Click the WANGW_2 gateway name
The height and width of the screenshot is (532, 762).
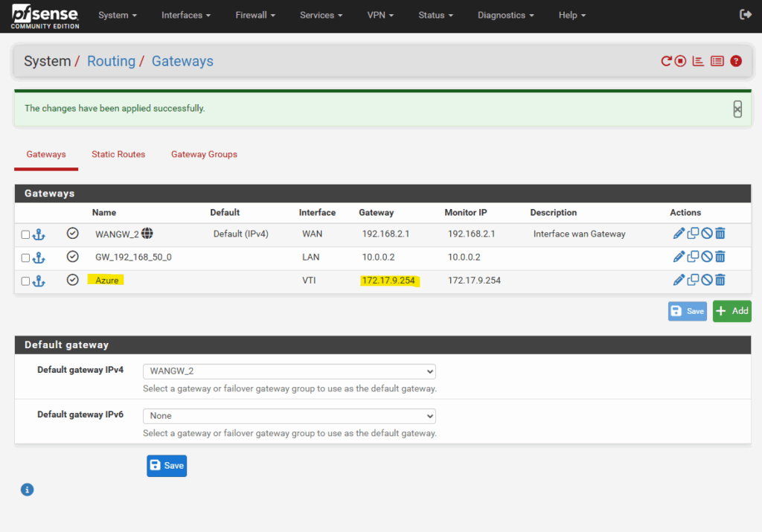click(x=117, y=234)
